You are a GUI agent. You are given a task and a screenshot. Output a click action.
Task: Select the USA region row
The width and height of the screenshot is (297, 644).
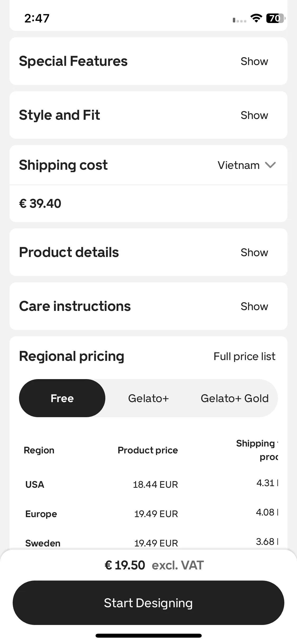pos(148,484)
